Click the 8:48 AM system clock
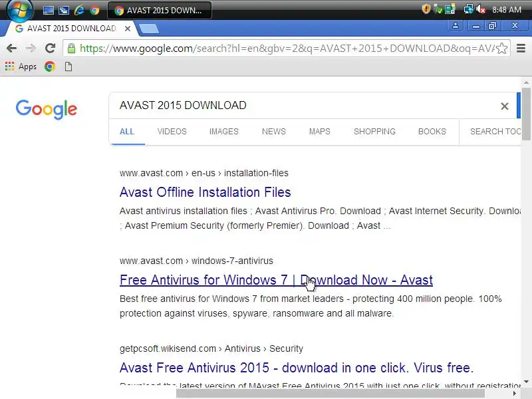Screen dimensions: 532x399 [507, 10]
